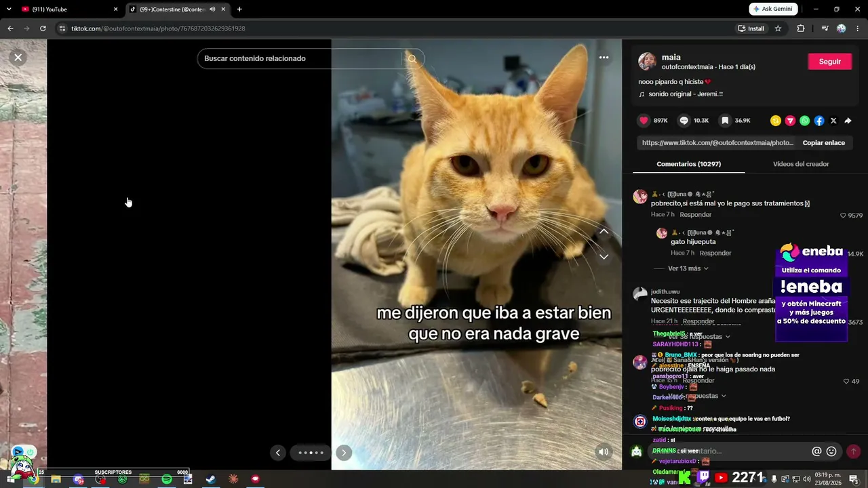Viewport: 868px width, 488px height.
Task: Insert a mention with the @ icon
Action: (x=816, y=451)
